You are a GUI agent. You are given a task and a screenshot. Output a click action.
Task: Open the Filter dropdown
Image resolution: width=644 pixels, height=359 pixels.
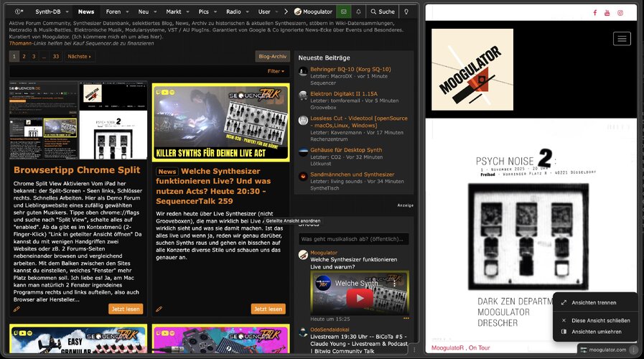(276, 72)
